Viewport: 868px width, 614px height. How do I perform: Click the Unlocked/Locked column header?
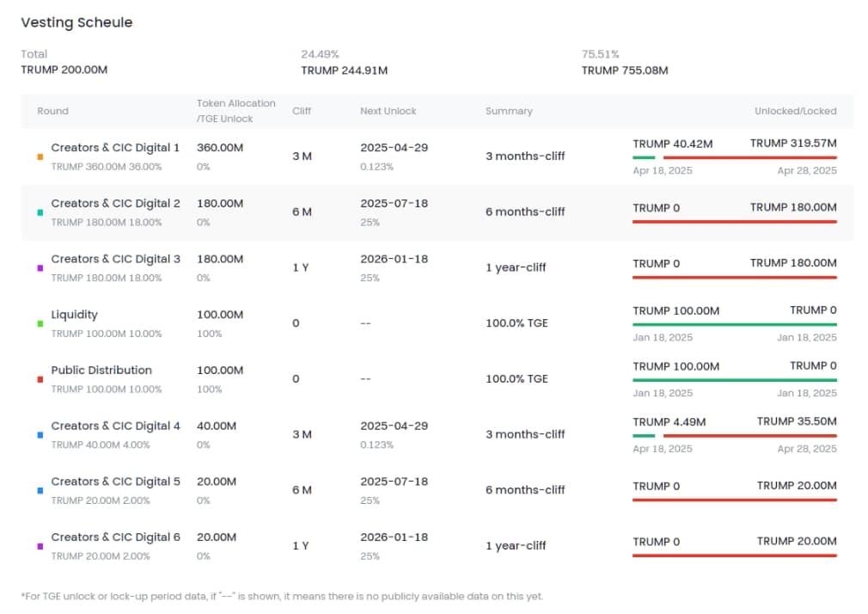795,111
